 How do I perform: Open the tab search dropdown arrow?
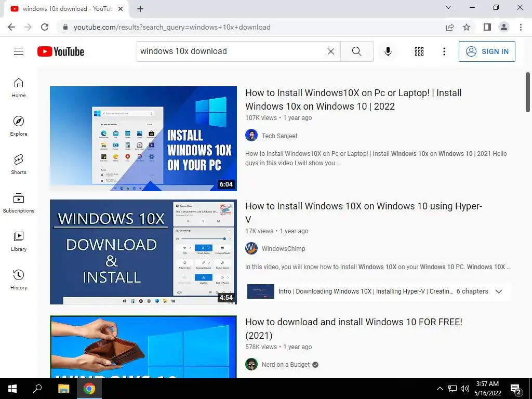448,7
